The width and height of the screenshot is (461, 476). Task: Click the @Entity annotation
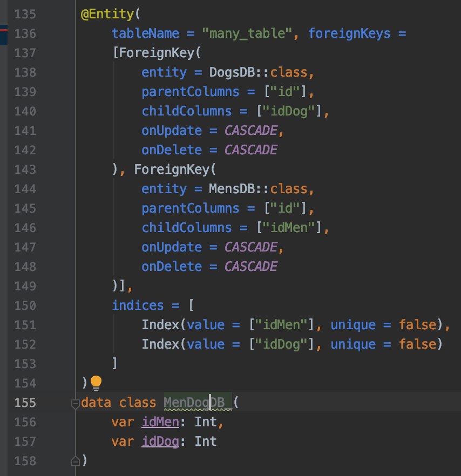pos(107,14)
